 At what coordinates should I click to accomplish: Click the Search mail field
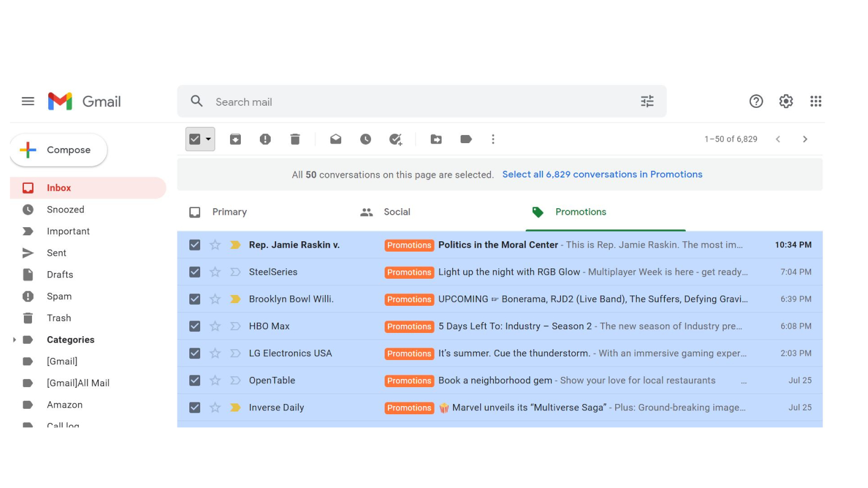[422, 101]
